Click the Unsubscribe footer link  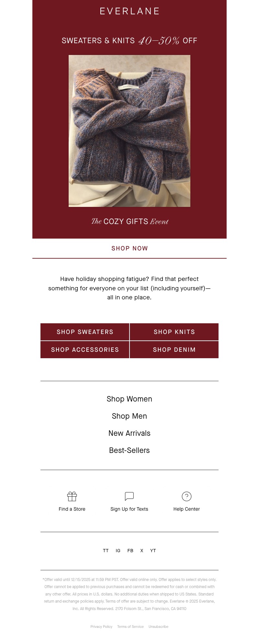tap(158, 627)
